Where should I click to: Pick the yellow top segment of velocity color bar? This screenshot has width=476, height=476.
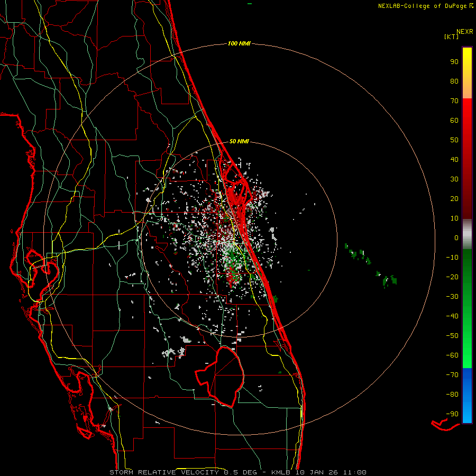pyautogui.click(x=467, y=73)
